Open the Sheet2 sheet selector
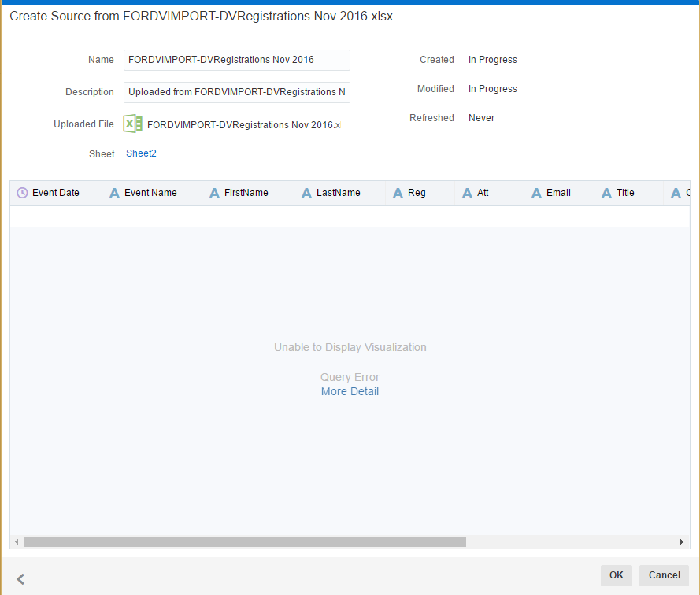 click(x=141, y=153)
